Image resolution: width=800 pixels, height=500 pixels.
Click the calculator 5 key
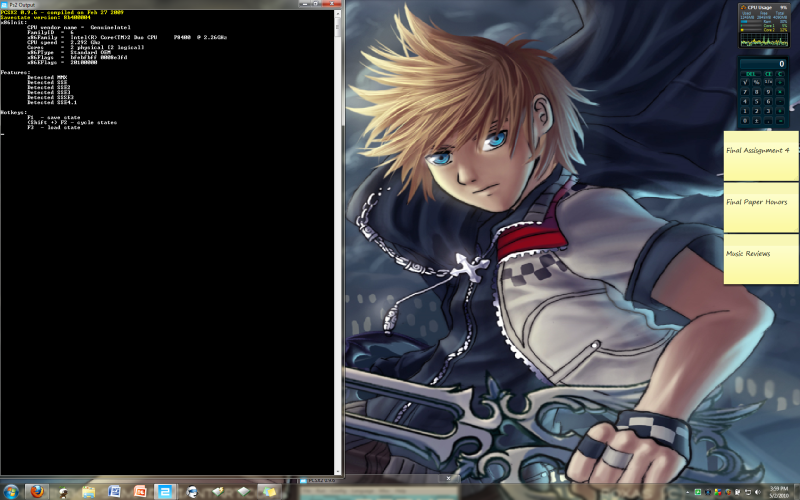click(x=757, y=102)
